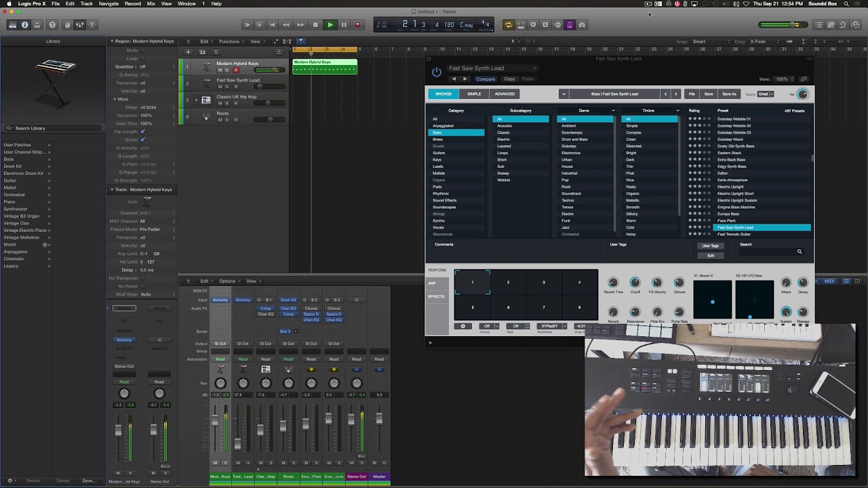Screen dimensions: 868x488
Task: Open the Quick Help question mark button
Action: (52, 25)
